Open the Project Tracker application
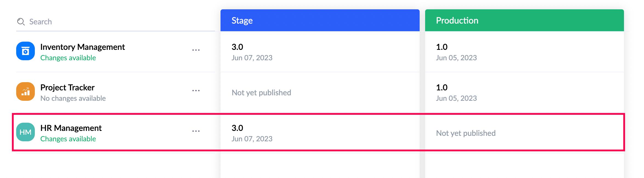The width and height of the screenshot is (644, 178). pyautogui.click(x=67, y=88)
